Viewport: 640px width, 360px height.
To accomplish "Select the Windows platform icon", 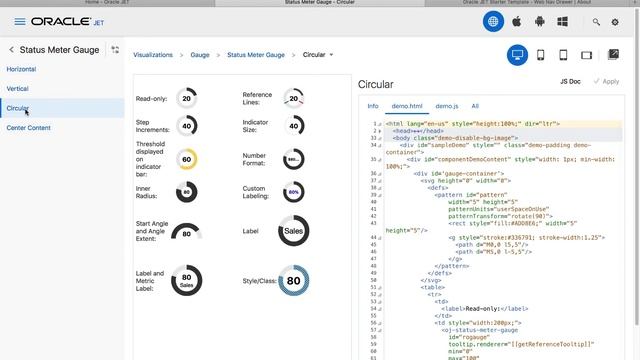I will tap(562, 22).
